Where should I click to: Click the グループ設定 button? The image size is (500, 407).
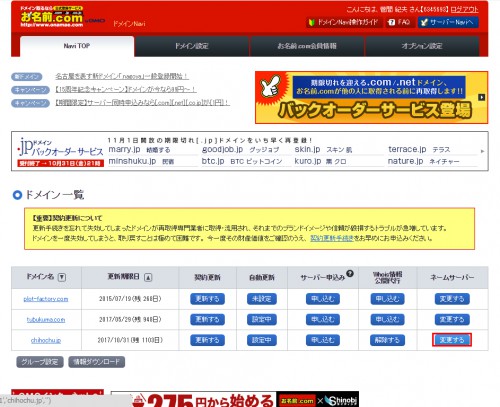[x=40, y=362]
